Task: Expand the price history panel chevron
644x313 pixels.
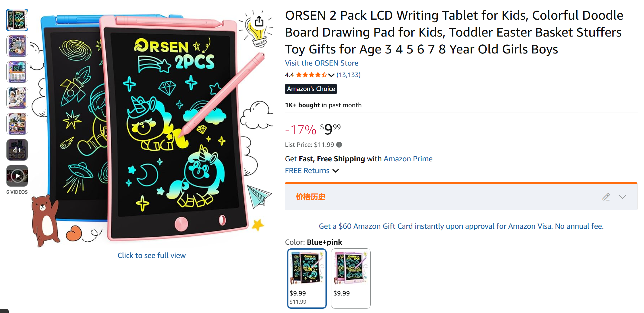Action: pyautogui.click(x=622, y=197)
